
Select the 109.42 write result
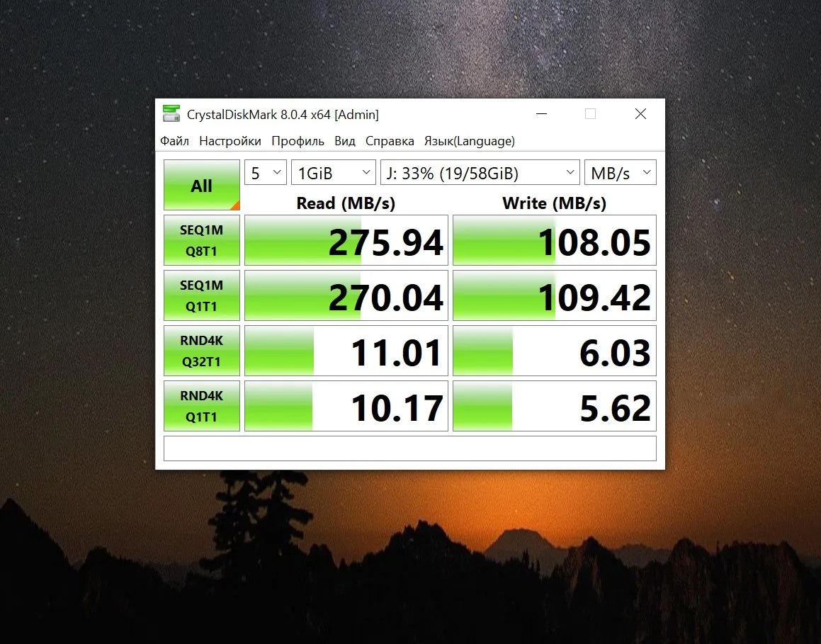coord(555,295)
